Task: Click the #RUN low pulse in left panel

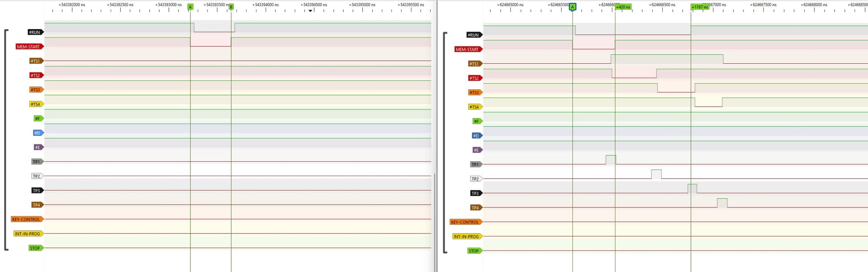Action: [x=214, y=27]
